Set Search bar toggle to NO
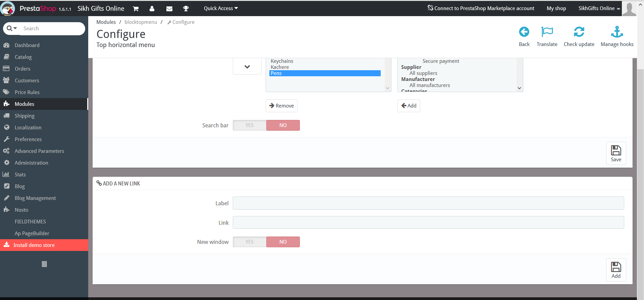The image size is (644, 300). pyautogui.click(x=283, y=125)
